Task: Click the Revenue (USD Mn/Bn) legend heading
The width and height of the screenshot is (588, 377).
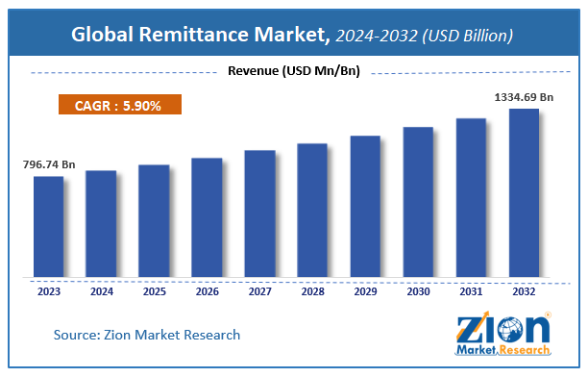Action: pos(294,70)
